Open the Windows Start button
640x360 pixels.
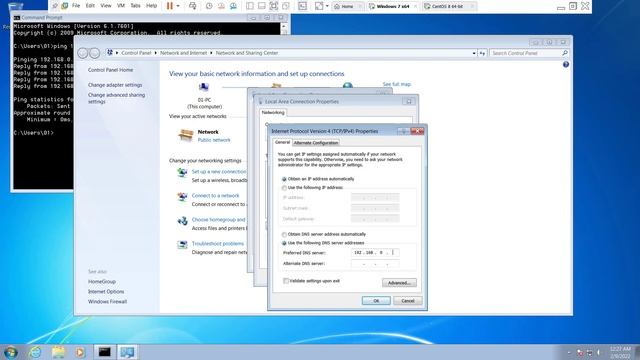[10, 352]
